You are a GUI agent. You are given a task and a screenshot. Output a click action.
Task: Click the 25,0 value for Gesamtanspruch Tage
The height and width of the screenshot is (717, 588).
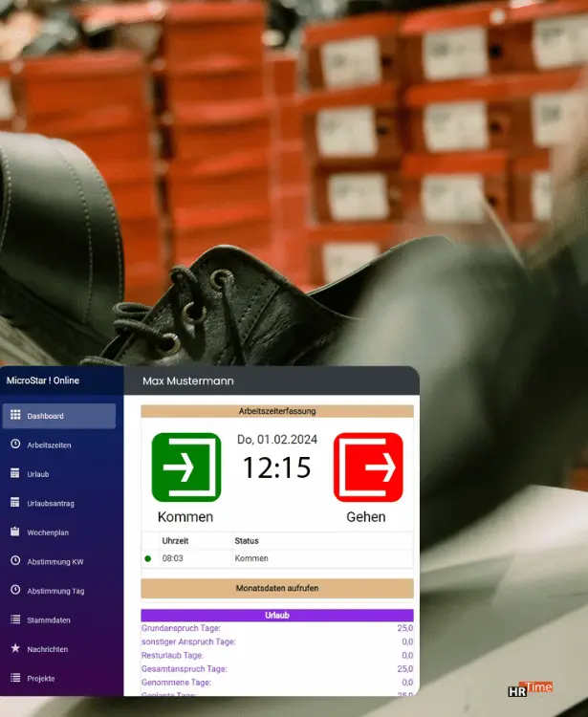[x=405, y=669]
